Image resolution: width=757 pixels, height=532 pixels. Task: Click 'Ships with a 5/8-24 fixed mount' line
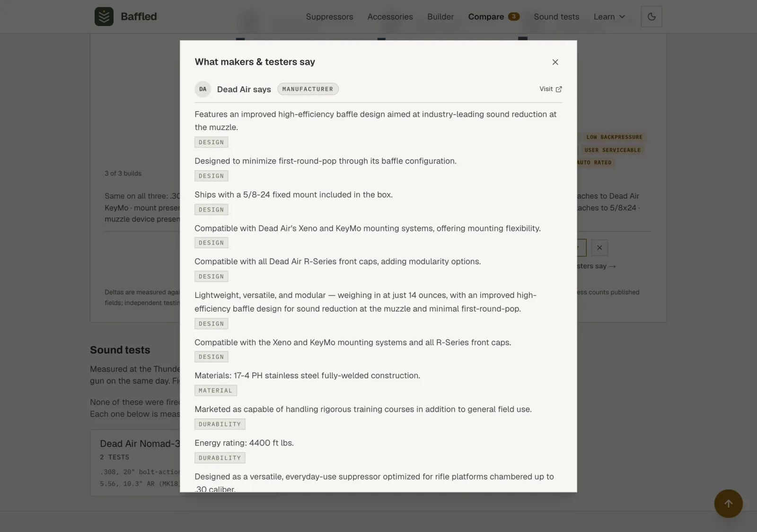tap(294, 195)
